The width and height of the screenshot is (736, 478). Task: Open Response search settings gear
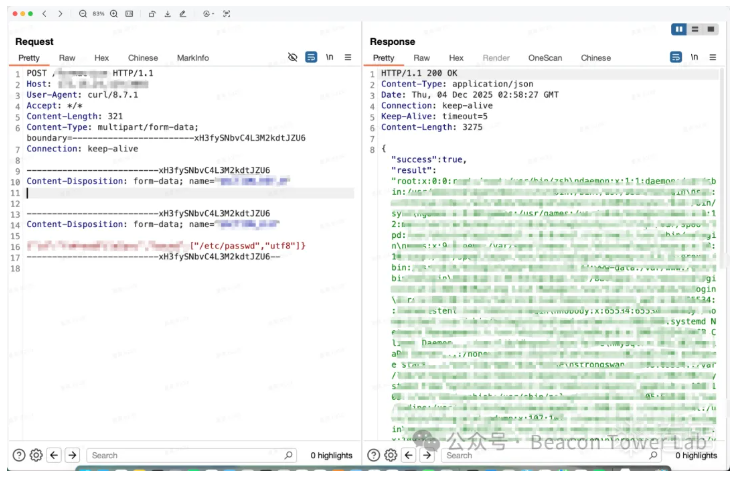tap(391, 455)
